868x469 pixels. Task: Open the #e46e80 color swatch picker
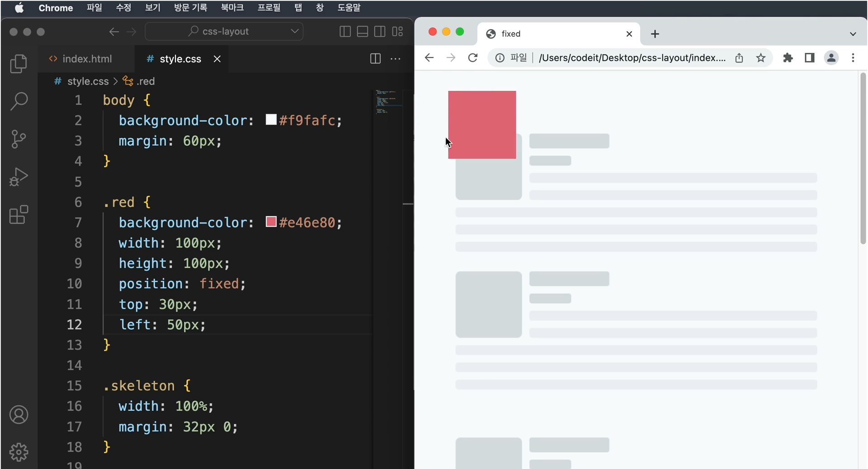(x=271, y=222)
